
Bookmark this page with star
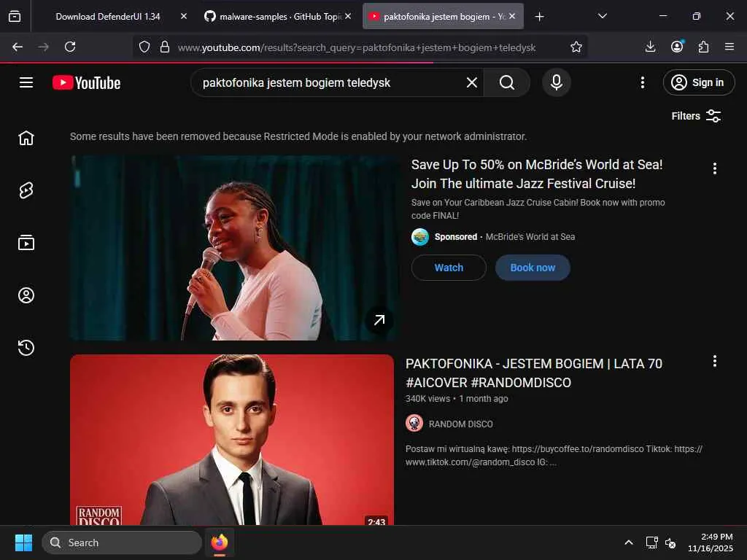click(x=576, y=47)
